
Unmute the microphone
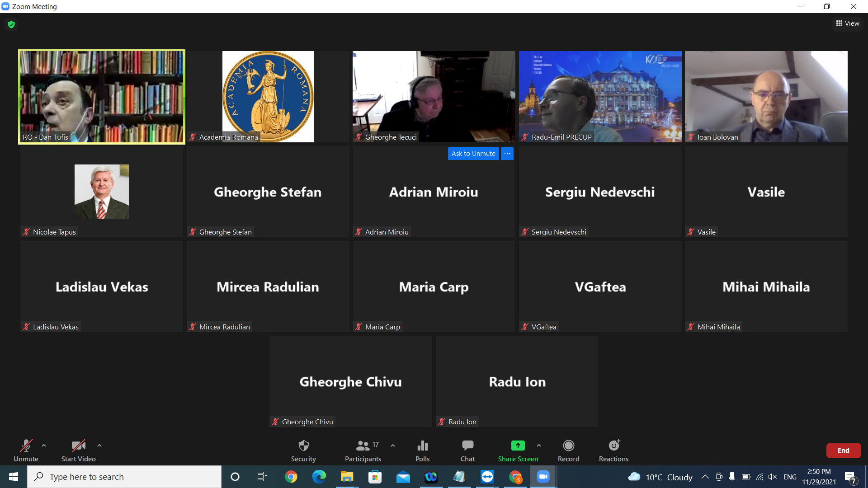[x=26, y=450]
